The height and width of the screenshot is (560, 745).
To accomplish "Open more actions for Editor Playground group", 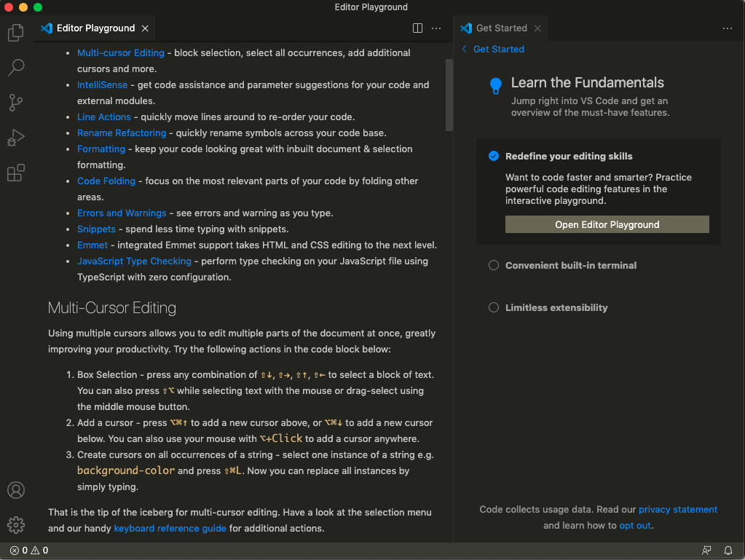I will 436,28.
